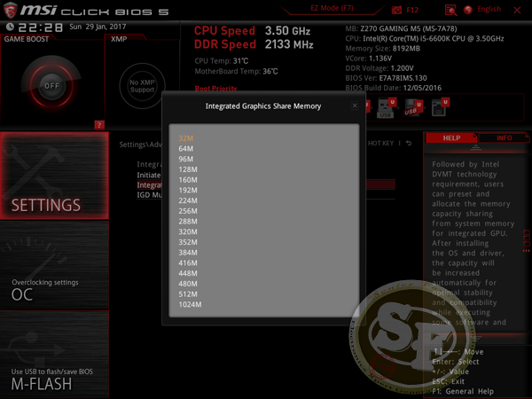Select the USB key boot device icon
This screenshot has width=532, height=399.
(386, 108)
